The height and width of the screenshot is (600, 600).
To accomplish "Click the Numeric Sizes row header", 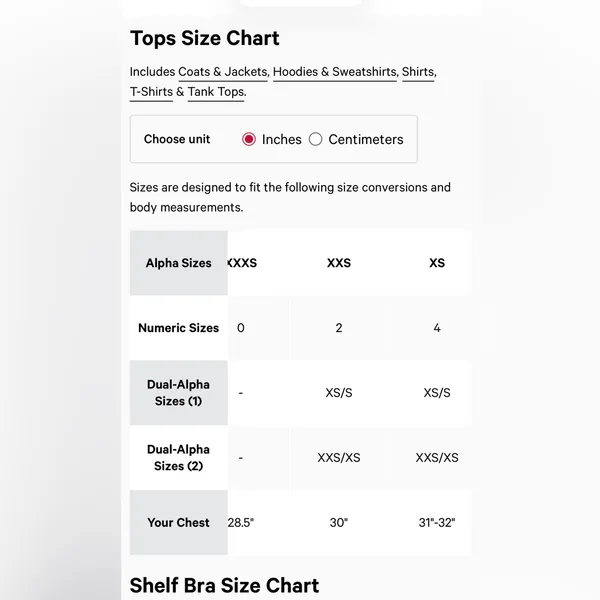I will tap(179, 328).
